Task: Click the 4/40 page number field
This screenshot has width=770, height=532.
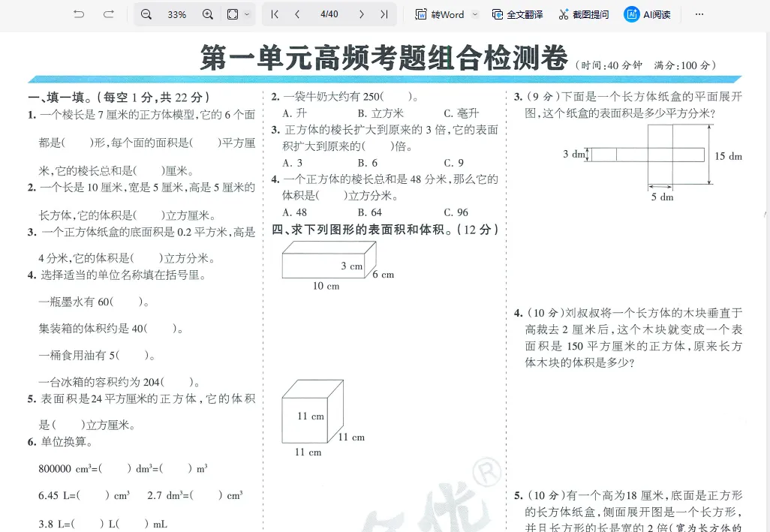Action: pos(329,14)
